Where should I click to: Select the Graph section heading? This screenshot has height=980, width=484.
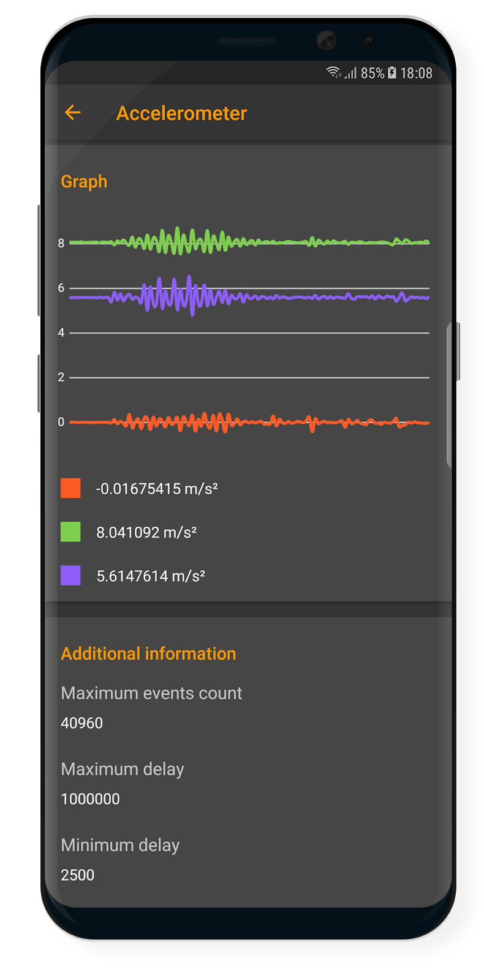coord(84,181)
